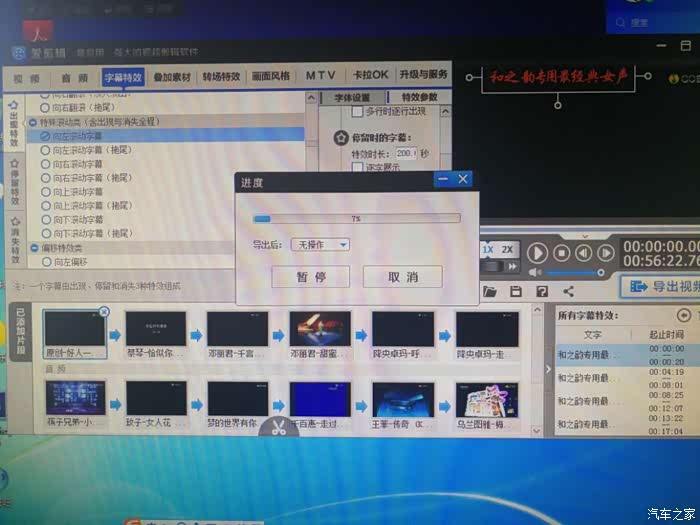Screen dimensions: 700x525
Task: Mute audio with speaker icon
Action: (x=534, y=272)
